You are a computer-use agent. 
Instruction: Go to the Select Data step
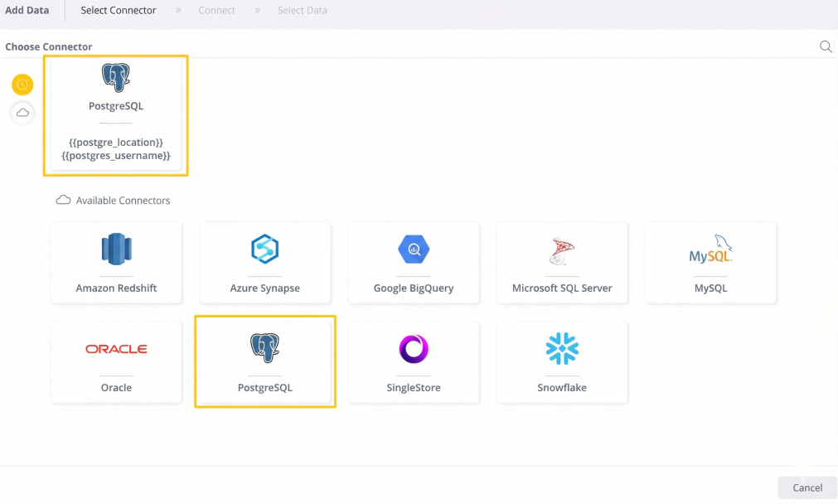click(x=302, y=10)
